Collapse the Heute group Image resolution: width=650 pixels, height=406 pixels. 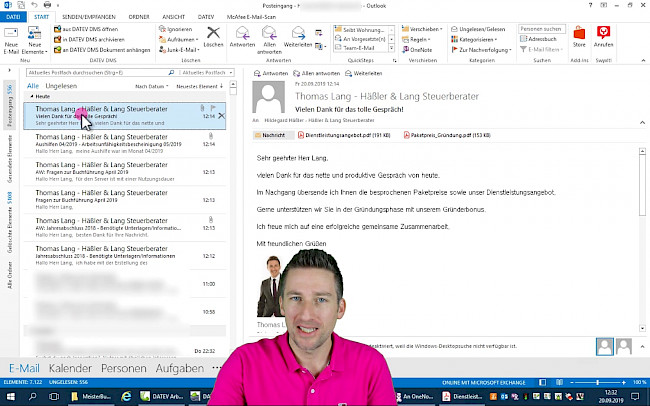(x=32, y=96)
